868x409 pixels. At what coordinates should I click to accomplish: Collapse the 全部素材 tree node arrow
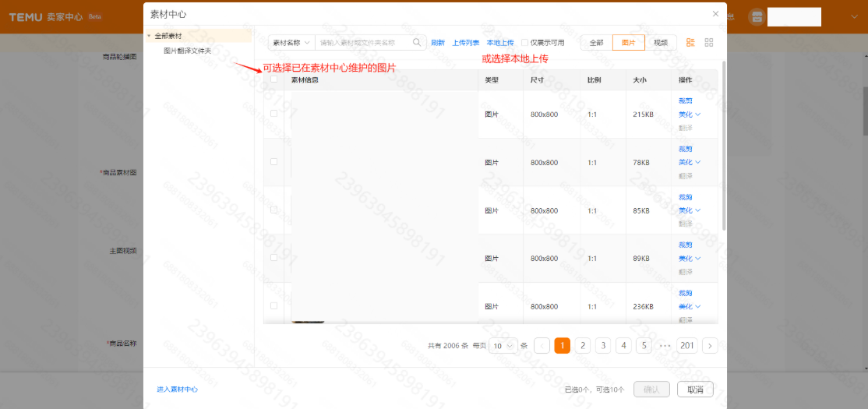tap(149, 36)
